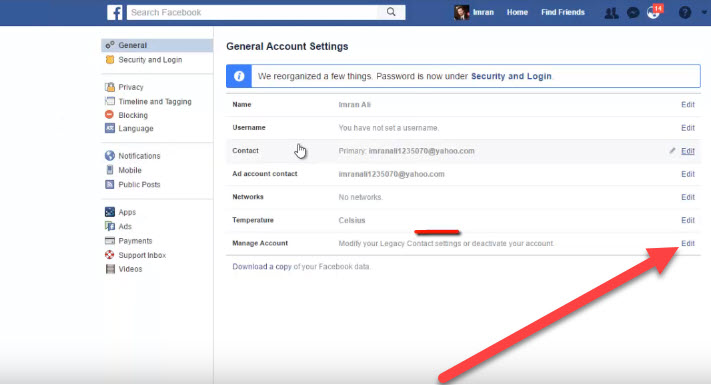This screenshot has width=711, height=385.
Task: Click 'Modify your Legacy Contact settings' text
Action: click(399, 244)
